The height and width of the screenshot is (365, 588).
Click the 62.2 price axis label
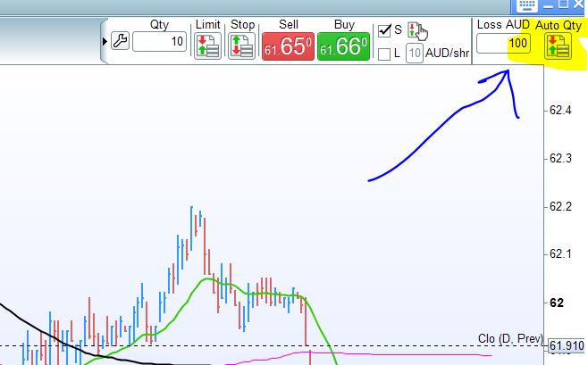pyautogui.click(x=560, y=206)
